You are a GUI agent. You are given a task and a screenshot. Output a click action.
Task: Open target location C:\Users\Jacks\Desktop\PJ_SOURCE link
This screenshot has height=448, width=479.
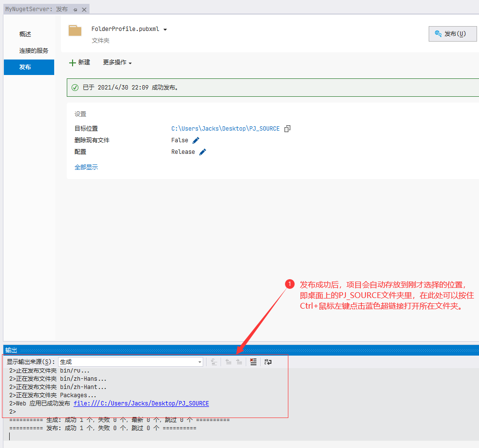pyautogui.click(x=225, y=129)
